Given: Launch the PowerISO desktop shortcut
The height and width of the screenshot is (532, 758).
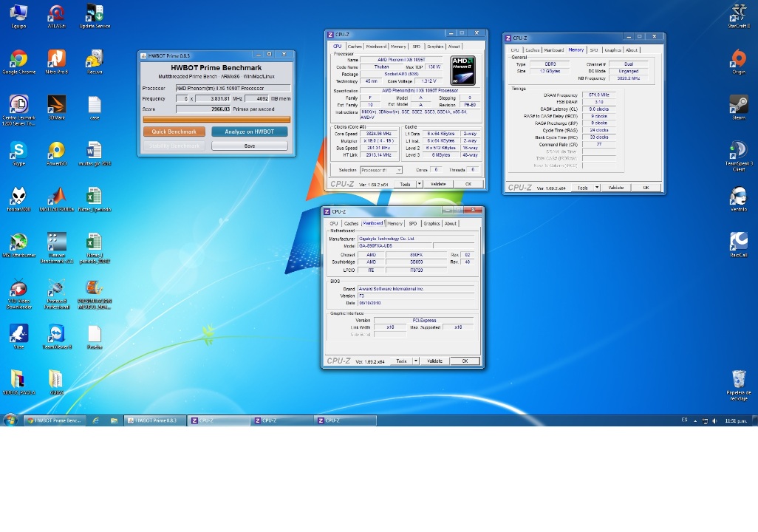Looking at the screenshot, I should pos(57,153).
